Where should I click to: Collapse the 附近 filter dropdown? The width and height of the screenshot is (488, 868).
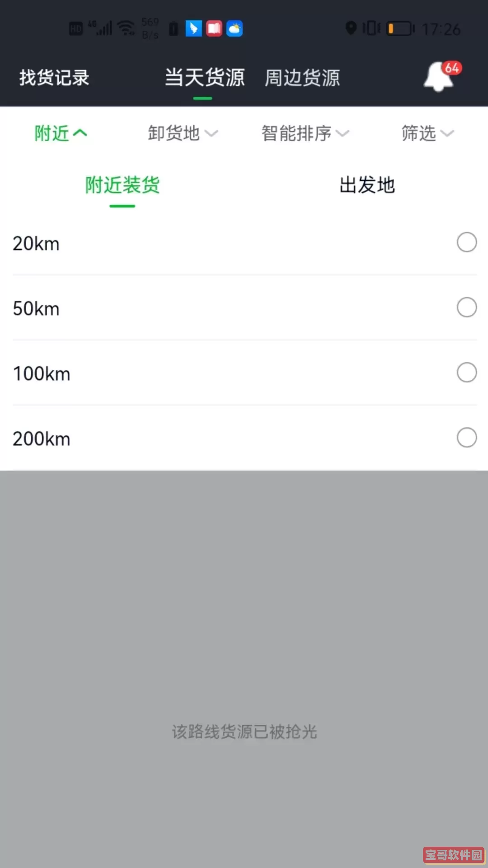click(61, 133)
